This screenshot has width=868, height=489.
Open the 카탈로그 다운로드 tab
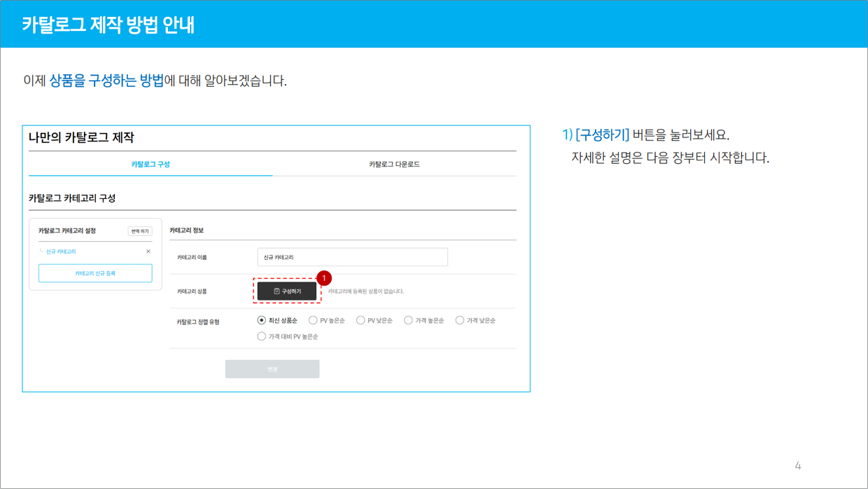(394, 165)
